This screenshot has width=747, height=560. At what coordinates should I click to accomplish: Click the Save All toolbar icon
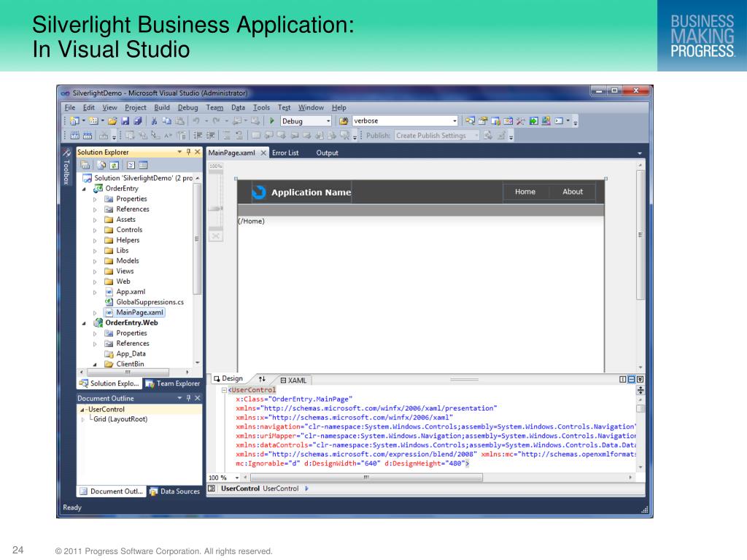pos(138,121)
